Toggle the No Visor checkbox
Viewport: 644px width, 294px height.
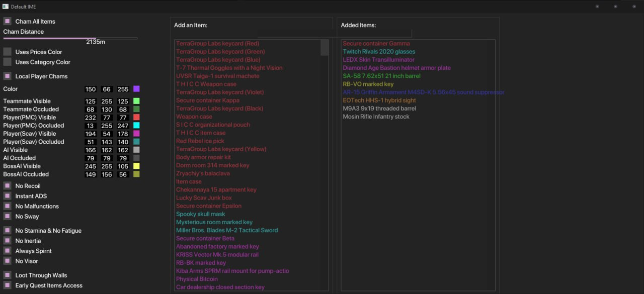8,261
